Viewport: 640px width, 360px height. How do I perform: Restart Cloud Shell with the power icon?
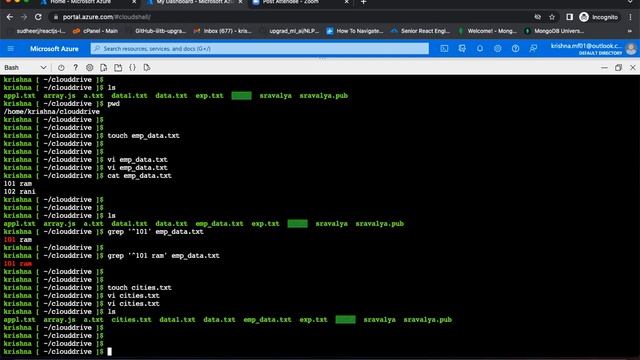click(x=61, y=68)
